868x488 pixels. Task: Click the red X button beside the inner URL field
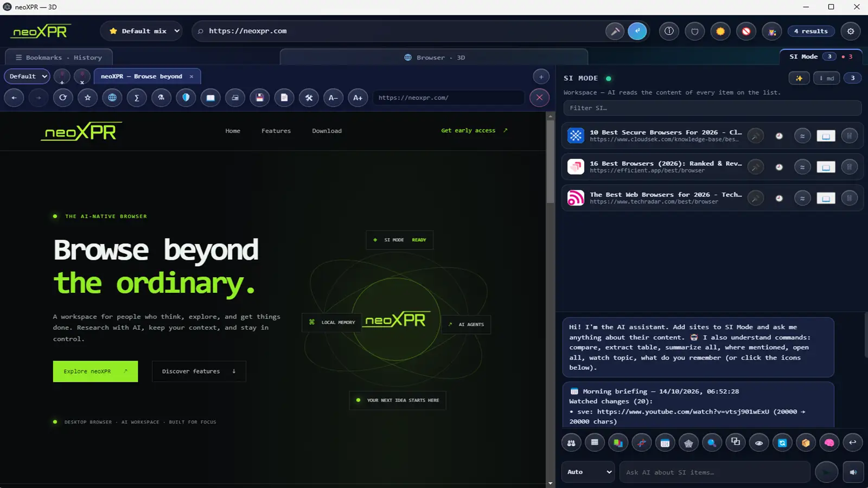coord(539,98)
